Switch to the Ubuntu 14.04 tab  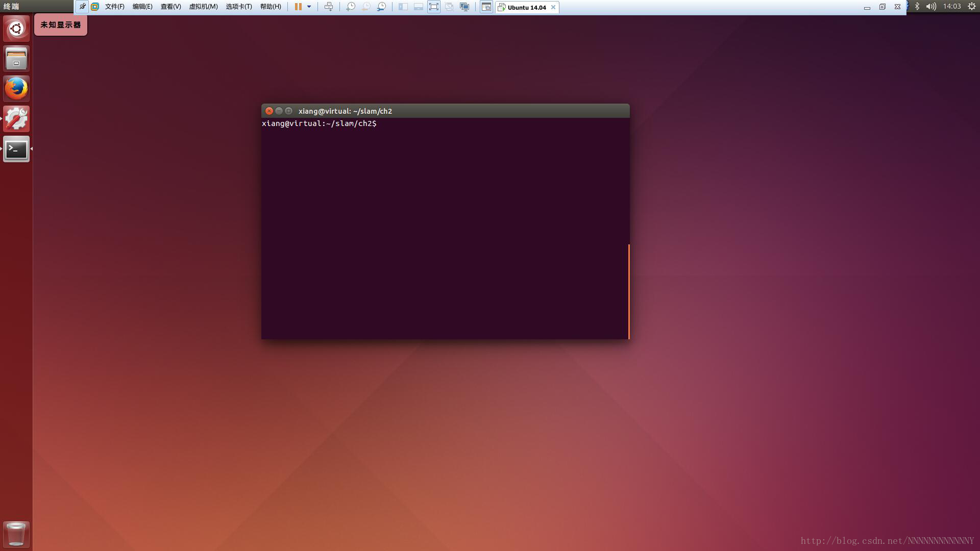click(527, 7)
